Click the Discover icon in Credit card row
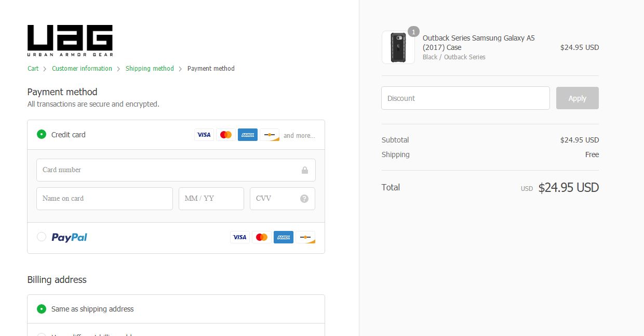Image resolution: width=644 pixels, height=336 pixels. click(x=270, y=135)
